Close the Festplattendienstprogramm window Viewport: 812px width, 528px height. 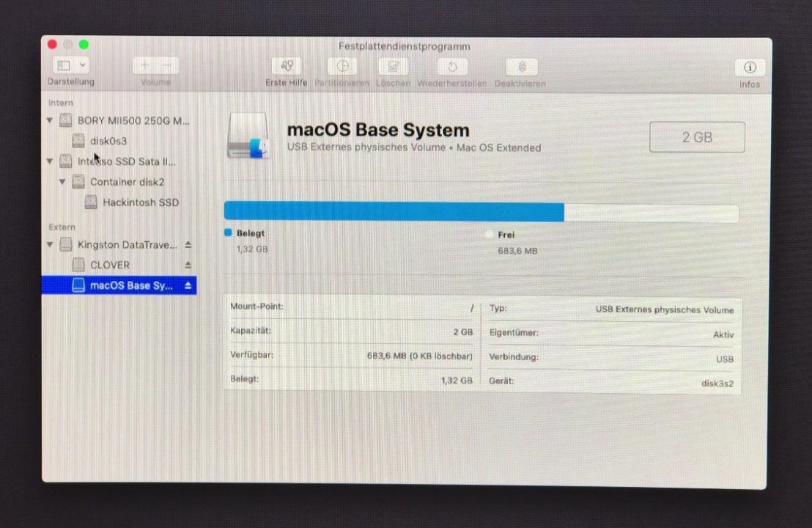[52, 44]
